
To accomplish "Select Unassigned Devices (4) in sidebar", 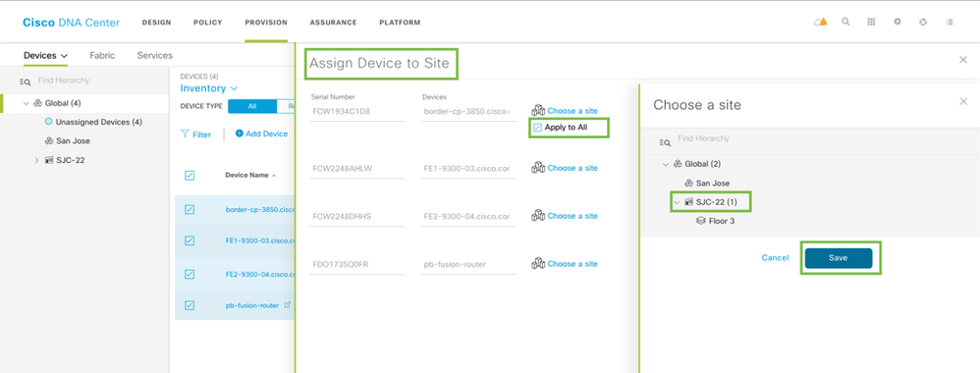I will (x=99, y=122).
